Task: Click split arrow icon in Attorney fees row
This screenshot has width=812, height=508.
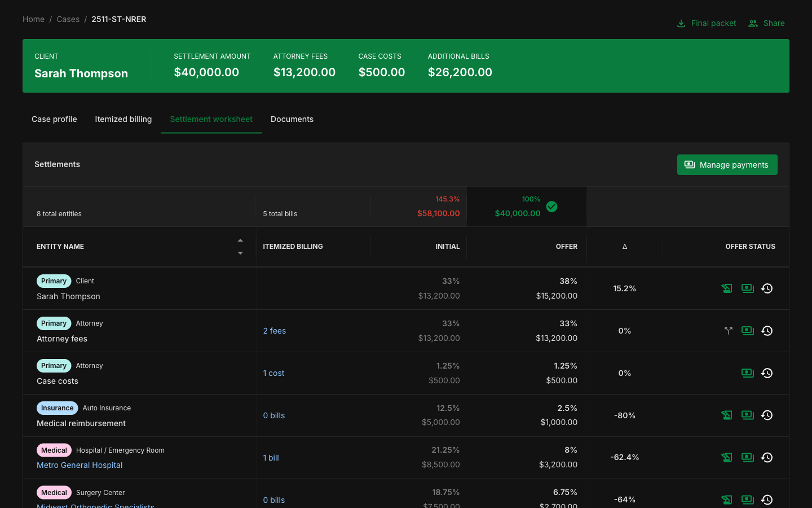Action: click(x=728, y=331)
